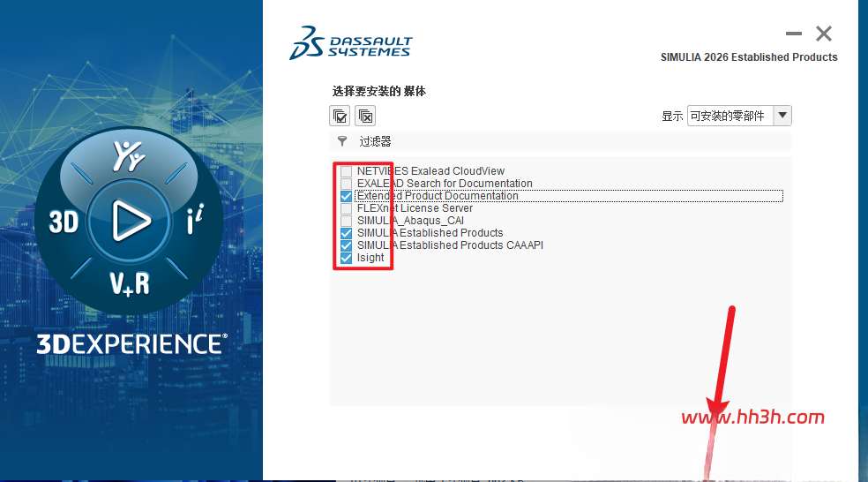Screen dimensions: 868x482
Task: Select SIMULIA Established Products CAAAPI label
Action: click(450, 245)
